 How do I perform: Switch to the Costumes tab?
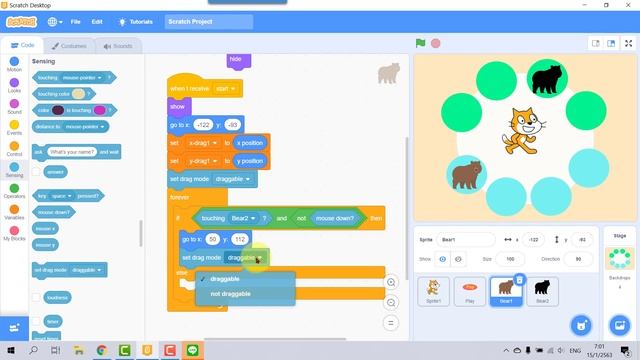click(x=69, y=46)
